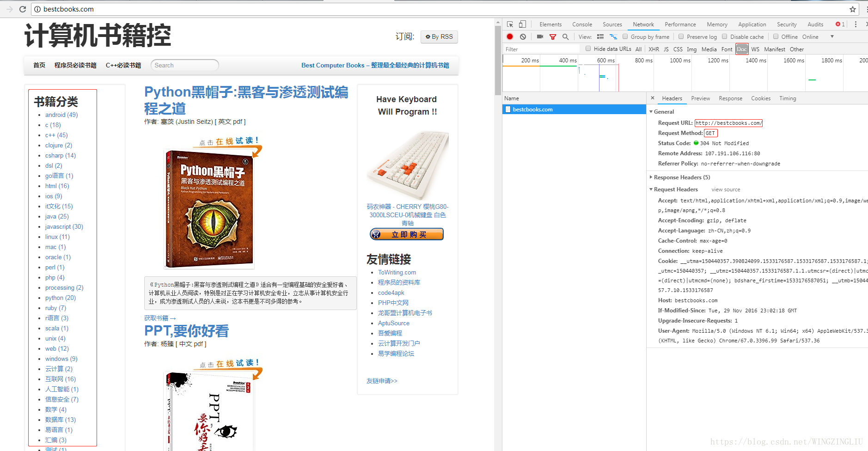The height and width of the screenshot is (451, 868).
Task: Switch to the Response tab of the request
Action: tap(730, 98)
